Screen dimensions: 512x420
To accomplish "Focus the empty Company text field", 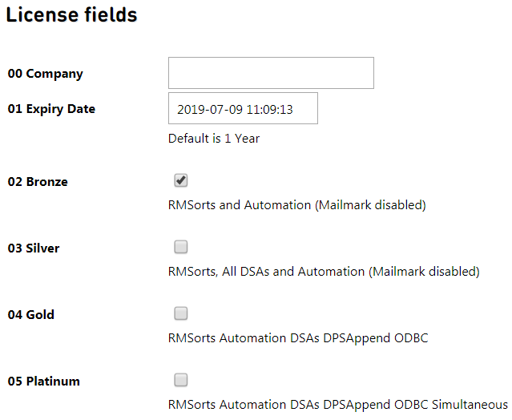I will (271, 73).
